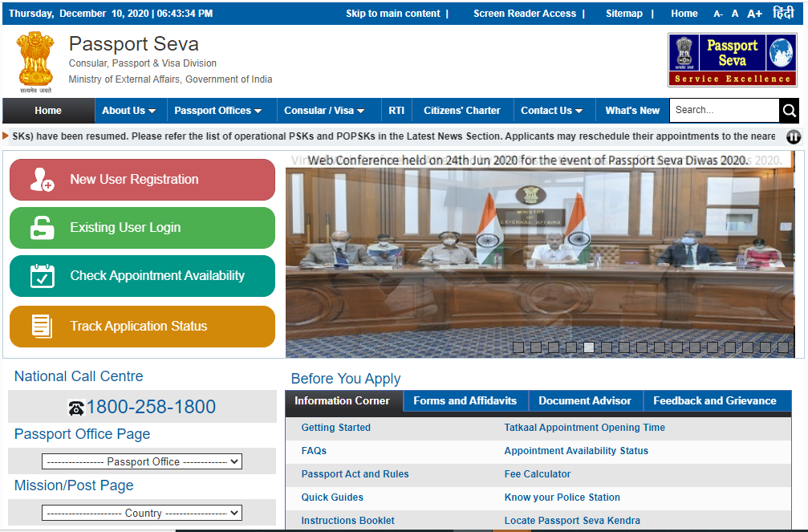808x532 pixels.
Task: Switch to Document Advisor tab
Action: click(x=585, y=400)
